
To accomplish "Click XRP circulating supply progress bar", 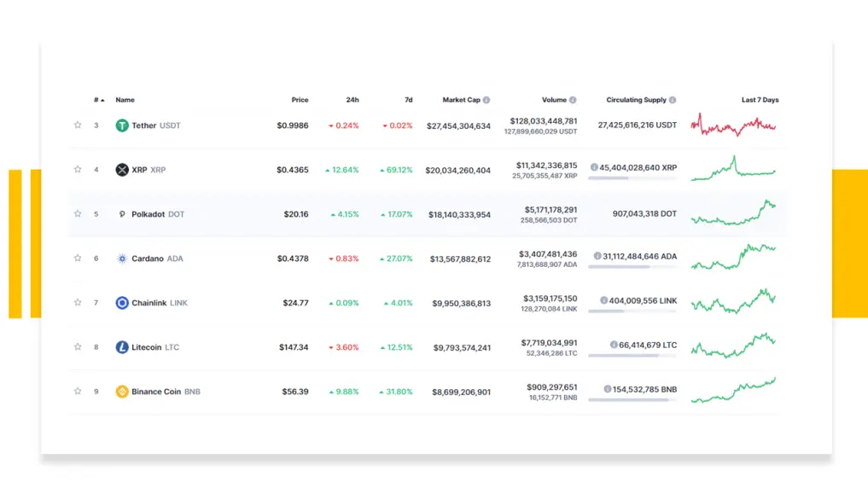I will (x=632, y=178).
